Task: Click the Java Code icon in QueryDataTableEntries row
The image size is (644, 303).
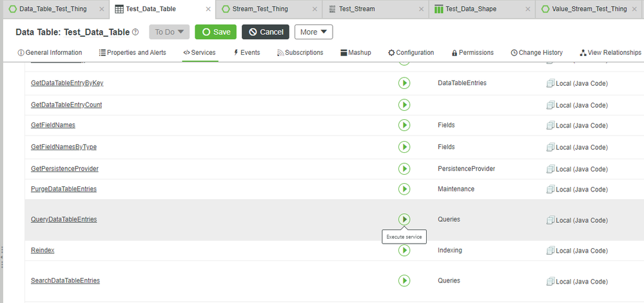Action: [551, 220]
